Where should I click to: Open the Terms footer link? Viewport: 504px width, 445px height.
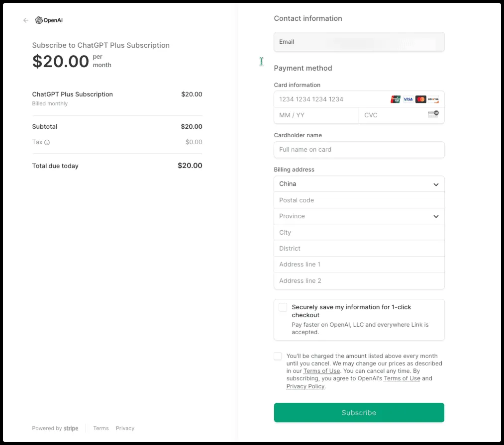pyautogui.click(x=101, y=428)
